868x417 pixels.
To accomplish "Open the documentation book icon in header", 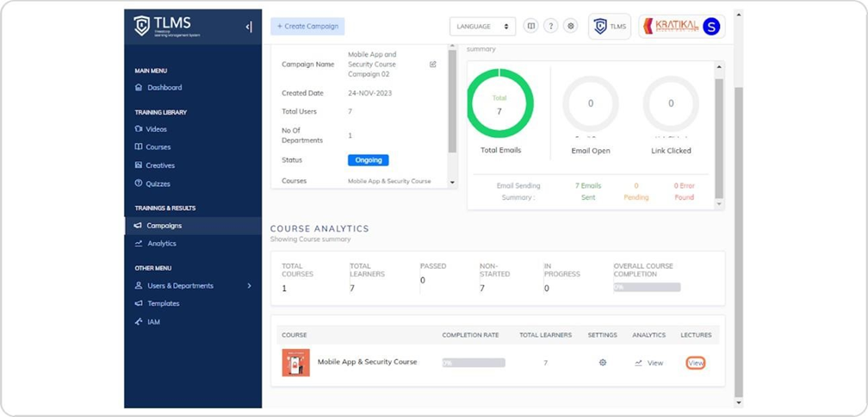I will point(530,26).
